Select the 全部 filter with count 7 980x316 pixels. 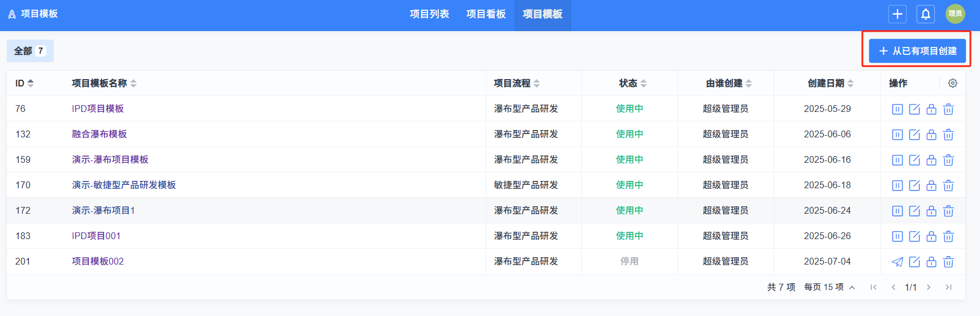(30, 51)
